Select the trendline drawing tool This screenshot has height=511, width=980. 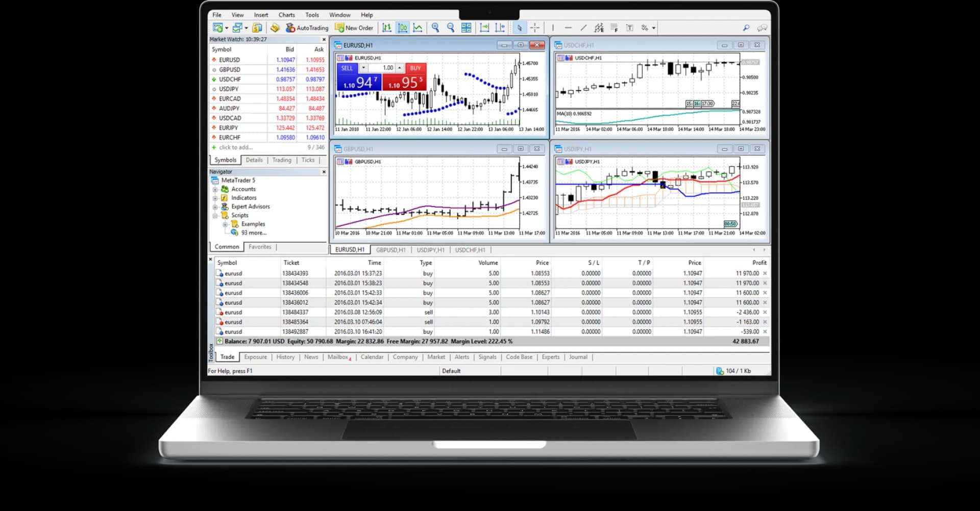click(x=583, y=28)
